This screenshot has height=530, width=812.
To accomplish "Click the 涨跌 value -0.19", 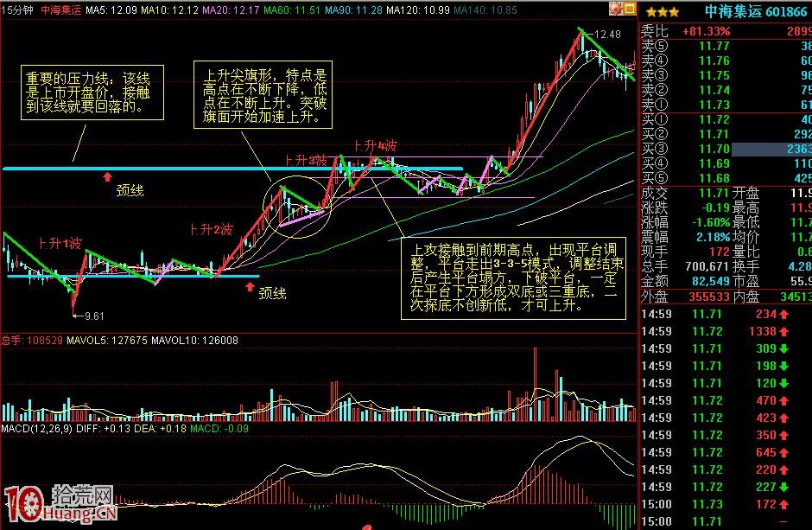I will [715, 208].
